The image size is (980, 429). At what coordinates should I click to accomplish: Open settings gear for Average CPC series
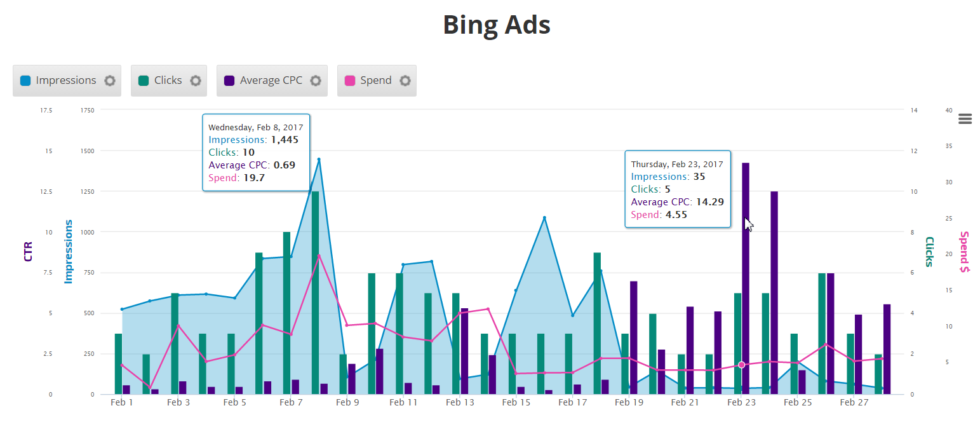316,81
